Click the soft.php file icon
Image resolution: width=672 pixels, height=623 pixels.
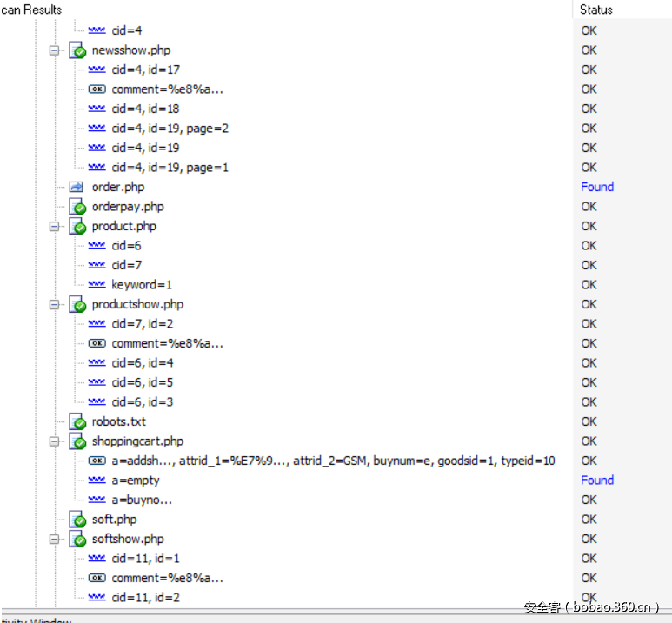77,520
